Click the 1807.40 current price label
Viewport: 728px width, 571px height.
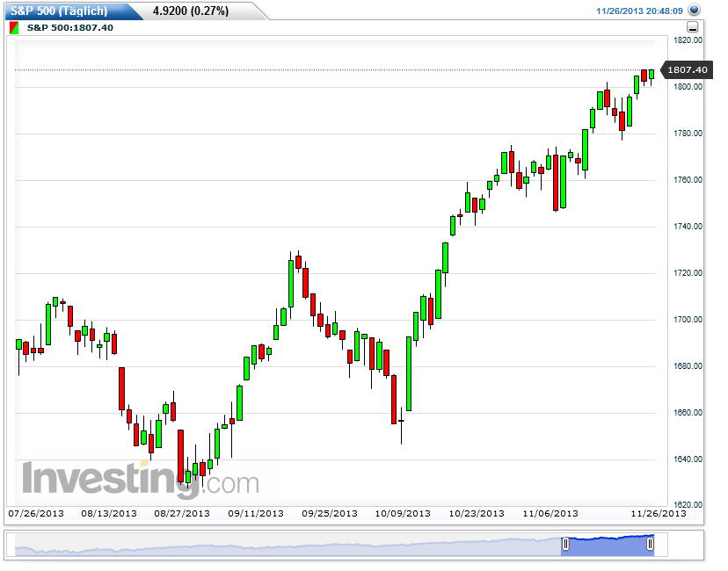[x=687, y=70]
